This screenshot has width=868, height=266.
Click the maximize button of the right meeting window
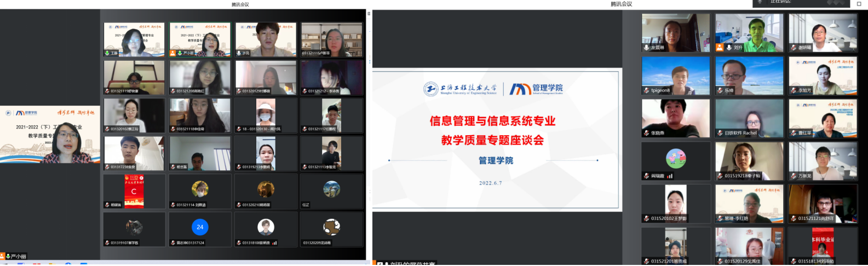pyautogui.click(x=859, y=4)
